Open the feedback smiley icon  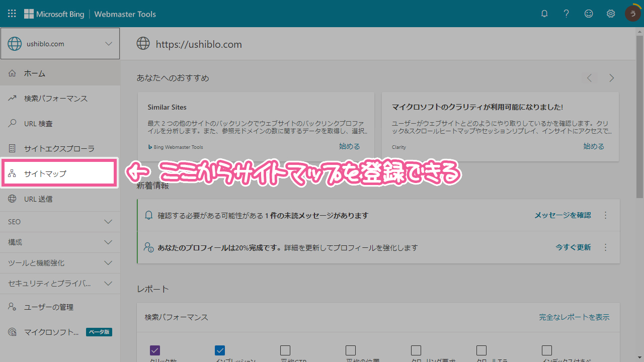(589, 14)
